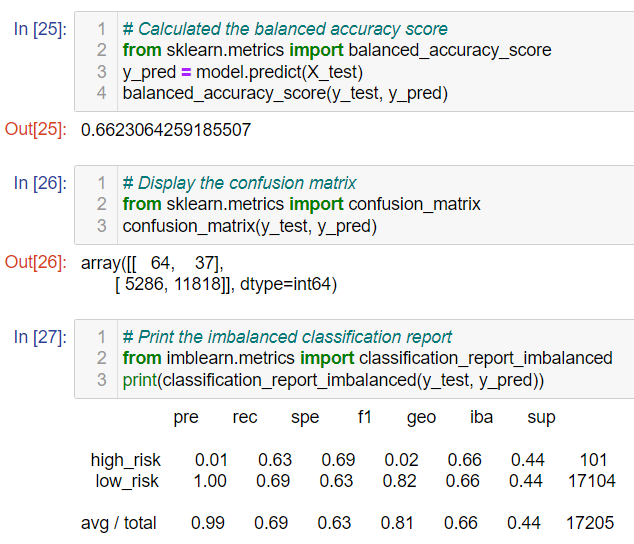634x544 pixels.
Task: Click the confusion matrix value 11818
Action: click(197, 284)
